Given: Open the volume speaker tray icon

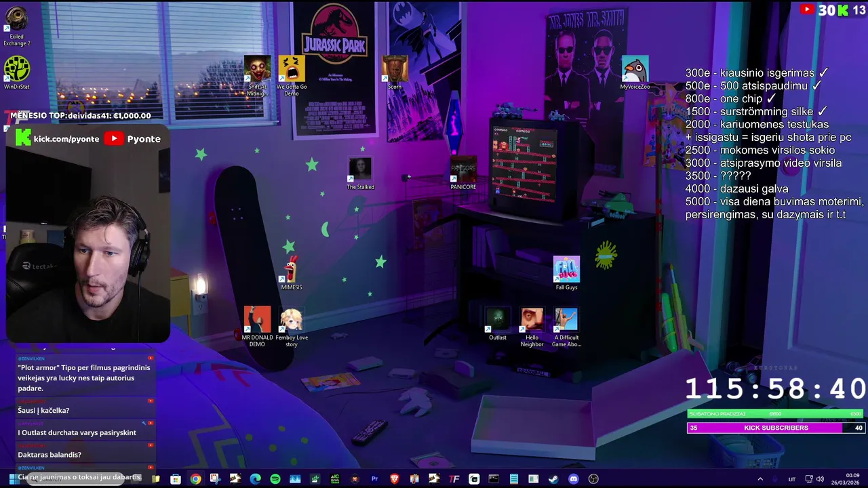Looking at the screenshot, I should [820, 479].
